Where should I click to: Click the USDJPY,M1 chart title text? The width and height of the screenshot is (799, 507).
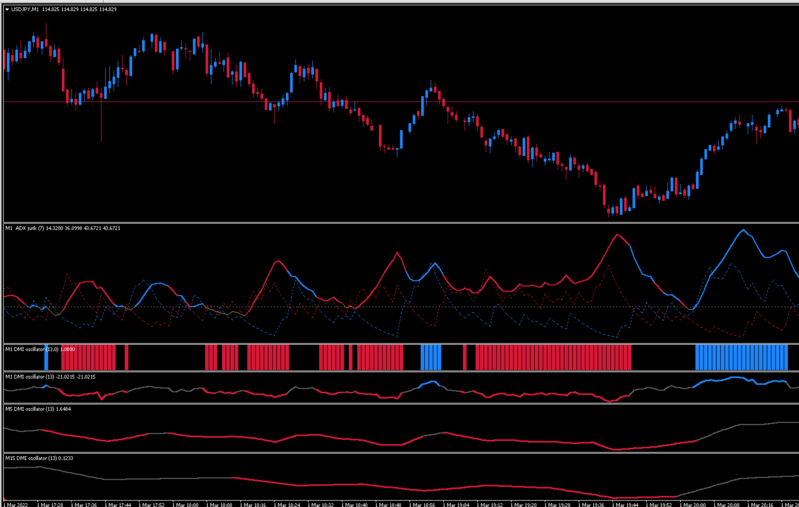point(25,9)
